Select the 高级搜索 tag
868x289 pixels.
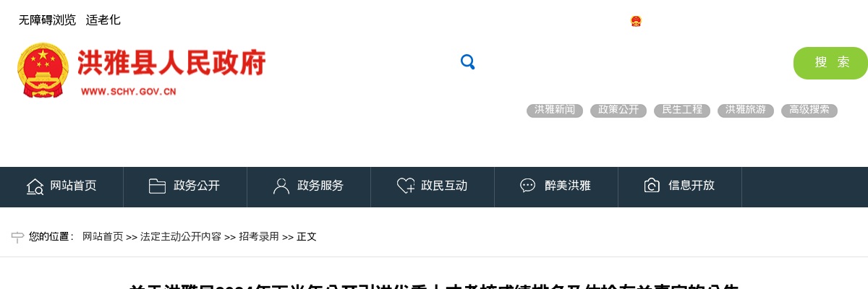[809, 111]
